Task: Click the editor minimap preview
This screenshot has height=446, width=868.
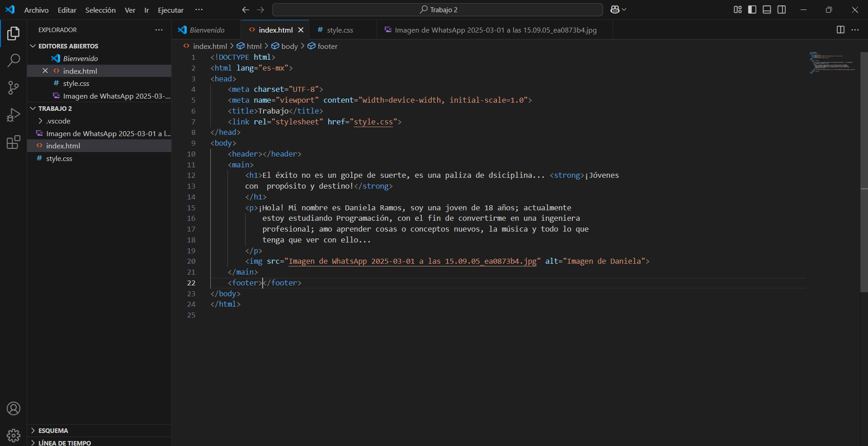Action: pyautogui.click(x=832, y=62)
